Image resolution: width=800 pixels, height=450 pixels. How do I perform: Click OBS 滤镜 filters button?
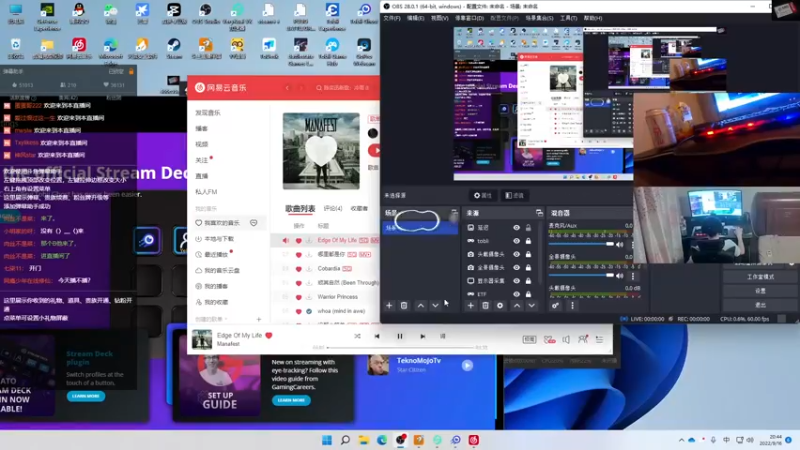point(514,195)
